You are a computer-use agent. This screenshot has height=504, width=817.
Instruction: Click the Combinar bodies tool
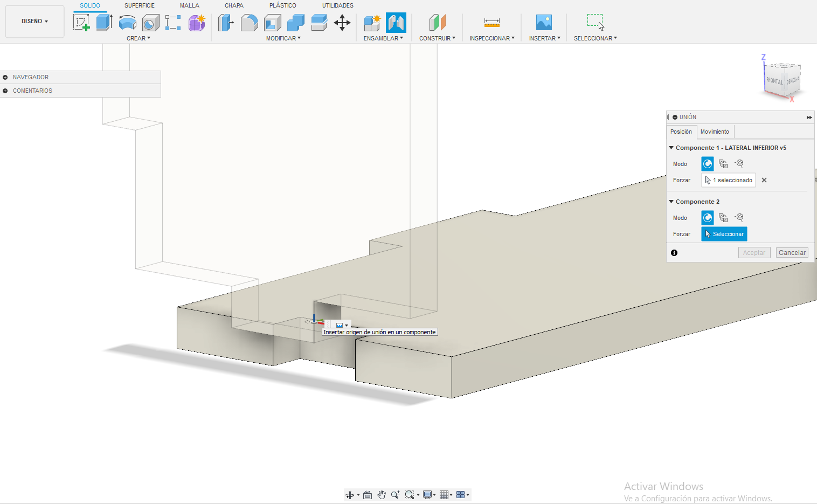pos(296,23)
